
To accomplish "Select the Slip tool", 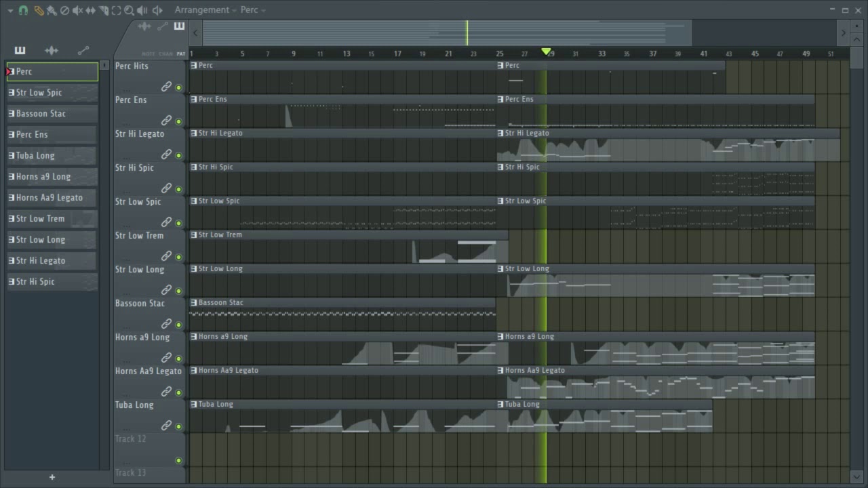I will point(90,10).
